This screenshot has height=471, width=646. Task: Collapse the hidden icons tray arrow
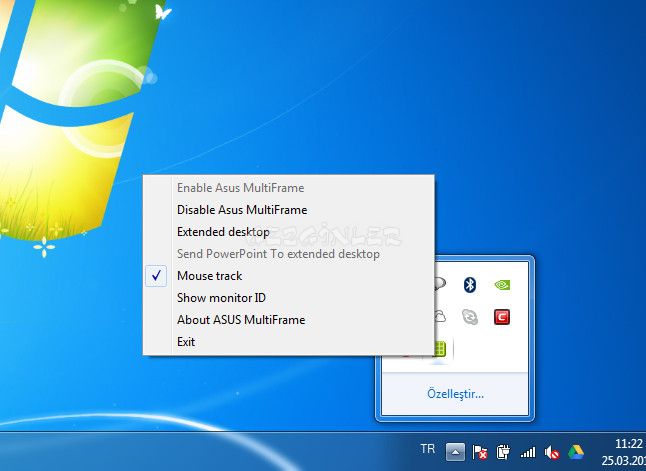[x=455, y=452]
